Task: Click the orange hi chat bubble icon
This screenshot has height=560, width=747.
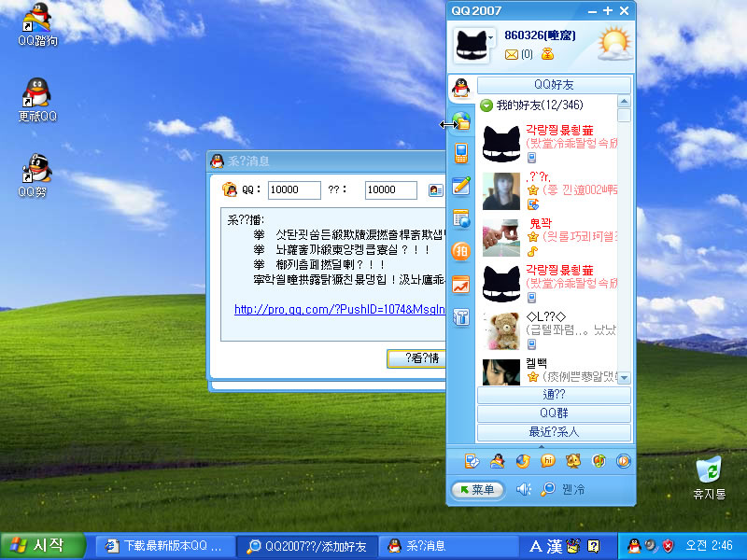Action: (x=548, y=461)
